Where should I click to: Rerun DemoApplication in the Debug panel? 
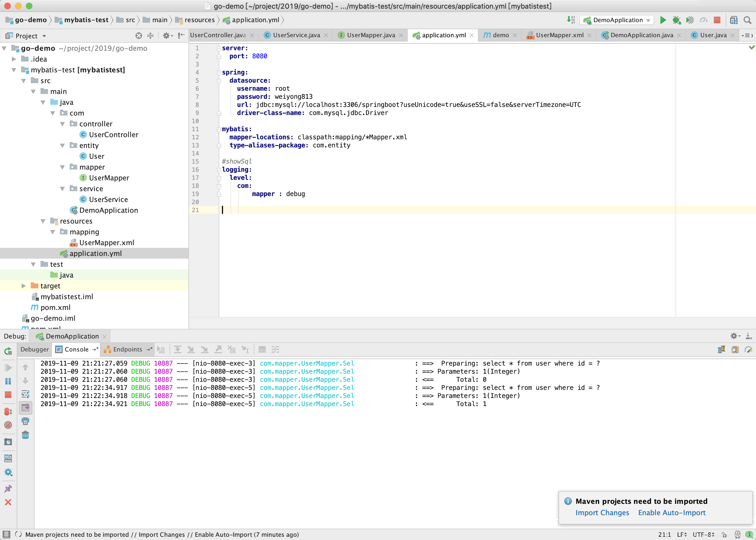pos(8,351)
